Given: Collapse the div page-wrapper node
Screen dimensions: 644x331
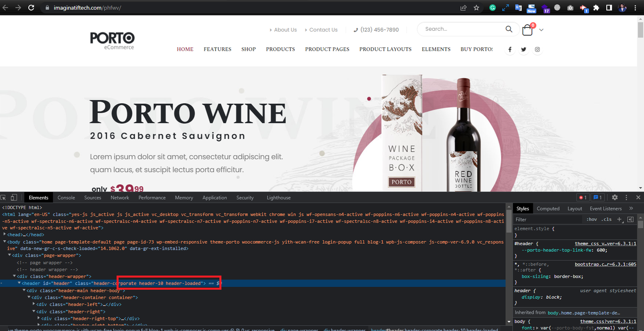Looking at the screenshot, I should click(10, 255).
